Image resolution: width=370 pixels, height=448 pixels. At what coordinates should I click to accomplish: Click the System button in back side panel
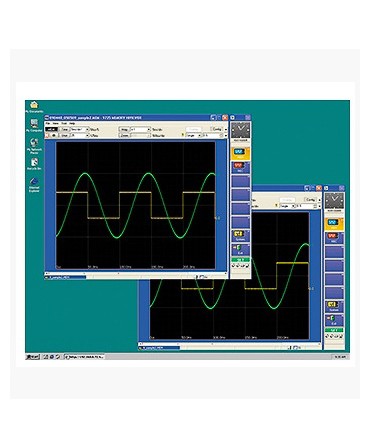(x=334, y=306)
